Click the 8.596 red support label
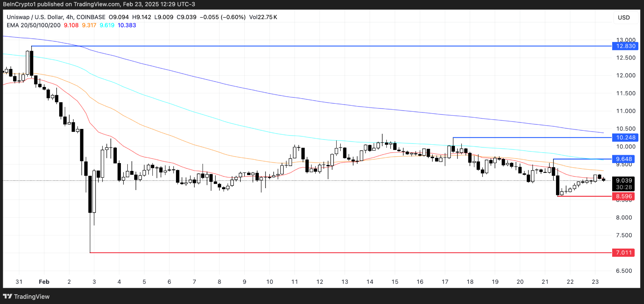 coord(624,196)
